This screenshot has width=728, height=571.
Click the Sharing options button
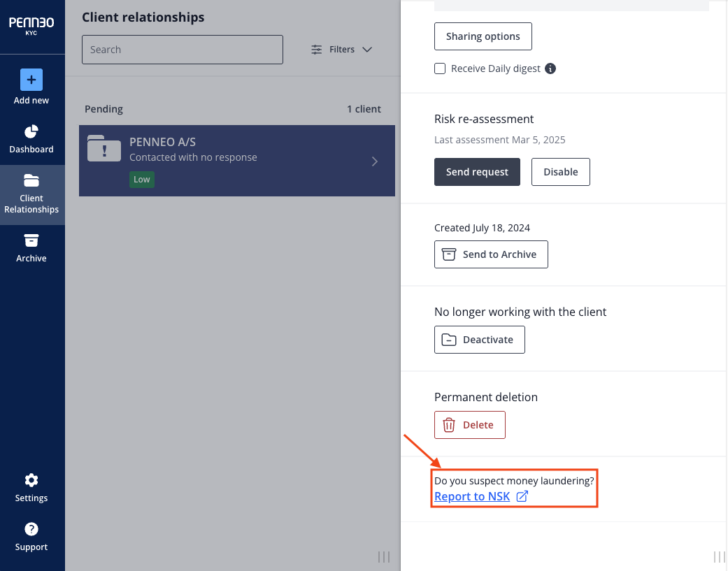(483, 36)
